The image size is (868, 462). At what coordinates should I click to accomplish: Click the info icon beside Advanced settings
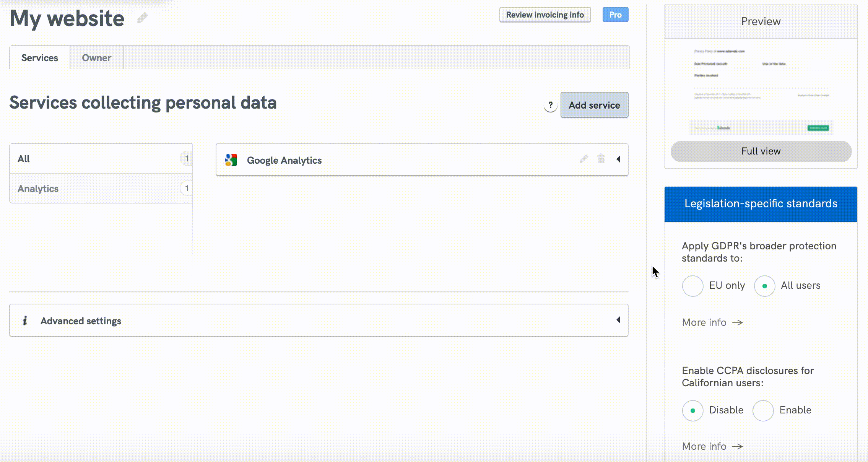25,321
